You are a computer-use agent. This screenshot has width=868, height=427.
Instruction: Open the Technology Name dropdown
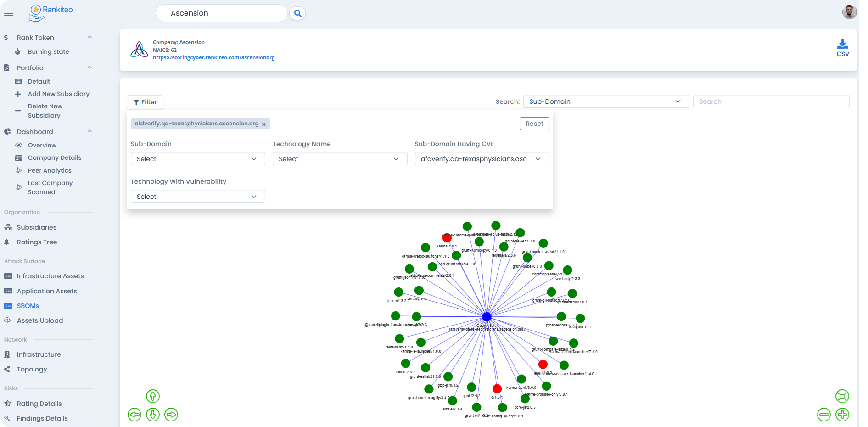(340, 159)
